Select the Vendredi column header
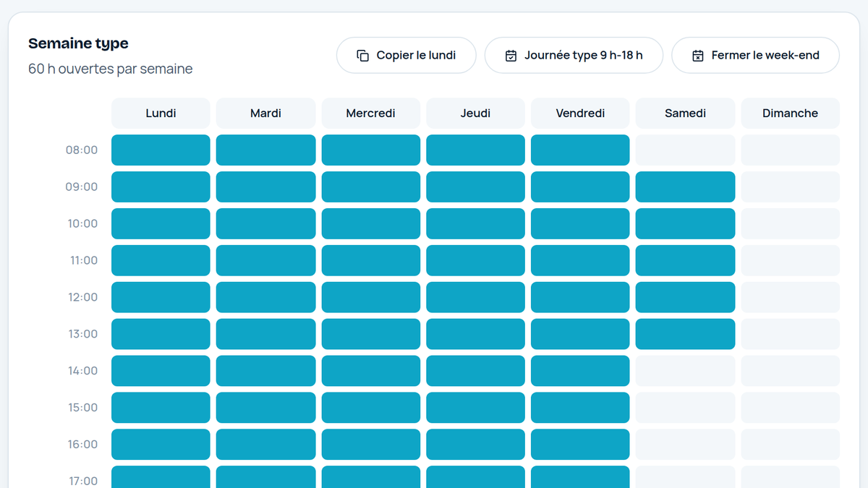Image resolution: width=868 pixels, height=488 pixels. tap(580, 113)
